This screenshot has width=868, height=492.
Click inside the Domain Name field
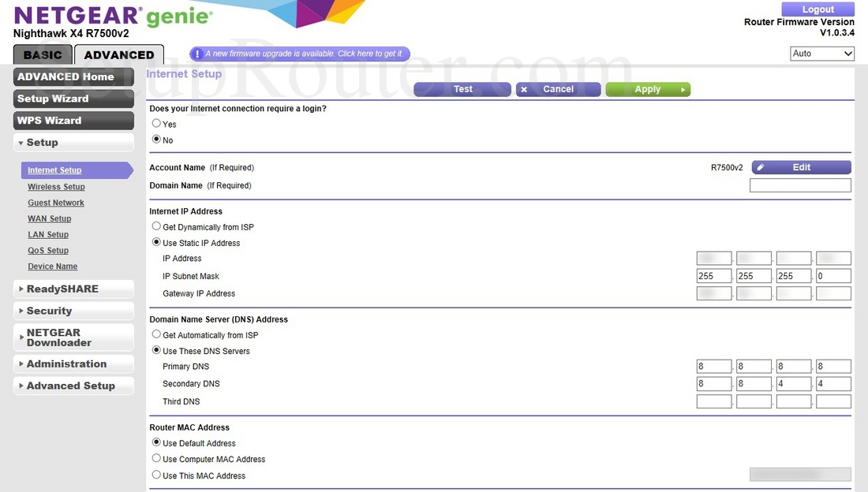pos(800,184)
